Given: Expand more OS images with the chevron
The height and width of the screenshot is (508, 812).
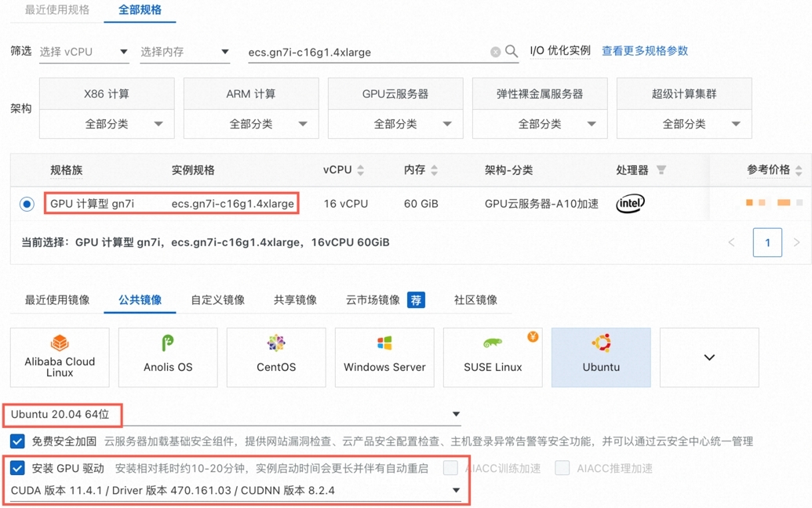Looking at the screenshot, I should click(708, 357).
